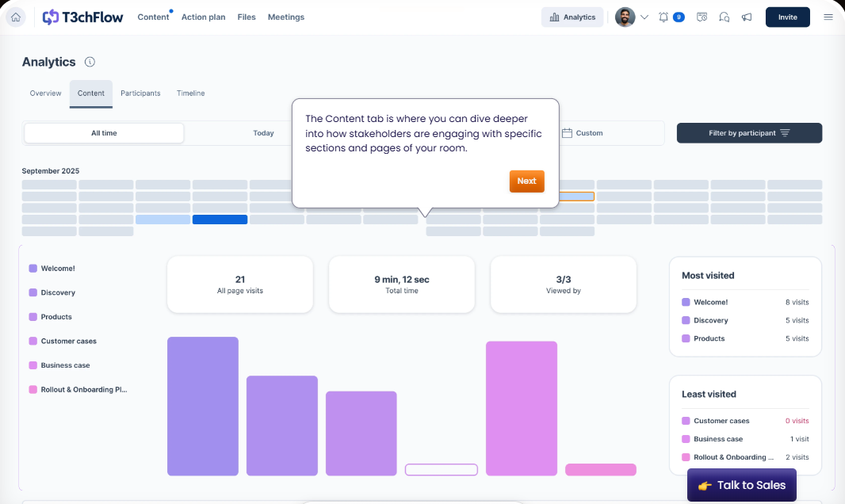Click the user profile avatar

625,17
